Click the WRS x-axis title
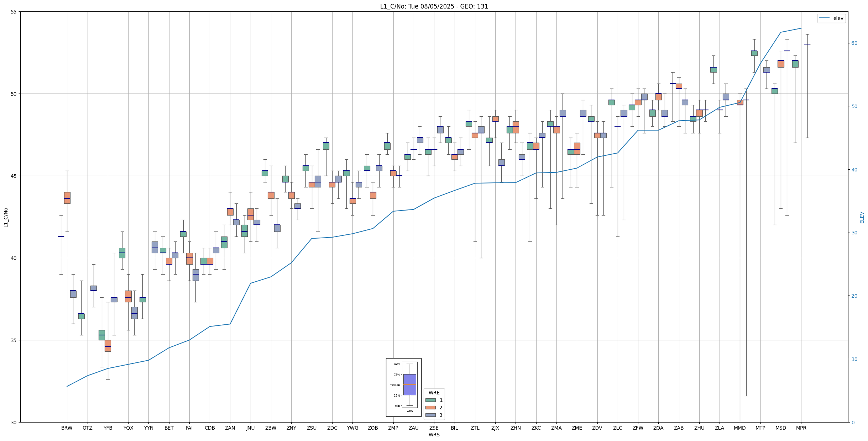Screen dimensions: 868x441 (x=434, y=435)
